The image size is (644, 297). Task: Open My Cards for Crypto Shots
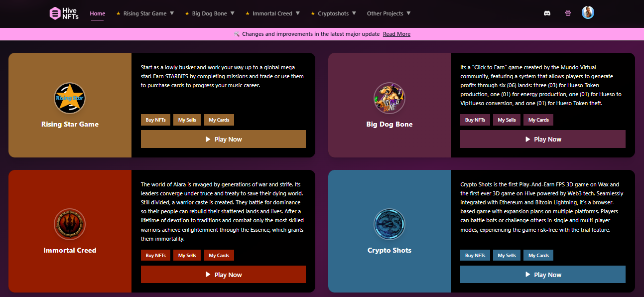[538, 255]
